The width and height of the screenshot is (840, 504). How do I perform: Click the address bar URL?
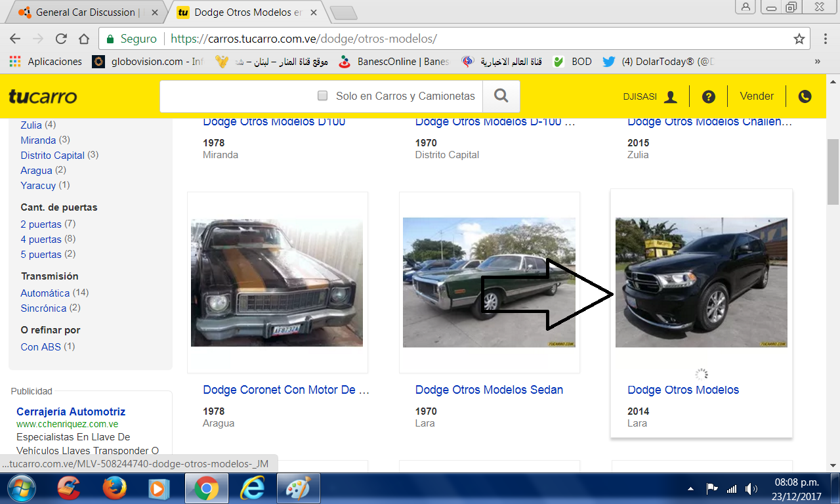[x=304, y=39]
